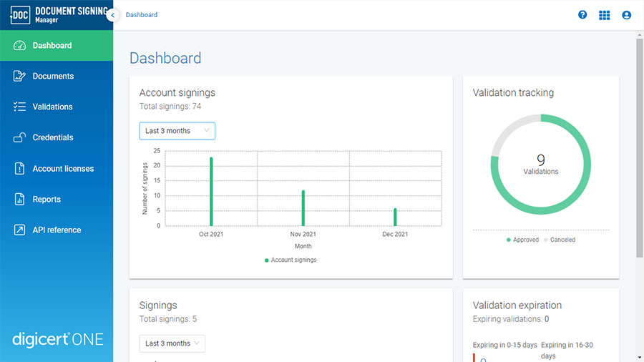Screen dimensions: 644x362
Task: Collapse the sidebar with the chevron button
Action: 112,15
